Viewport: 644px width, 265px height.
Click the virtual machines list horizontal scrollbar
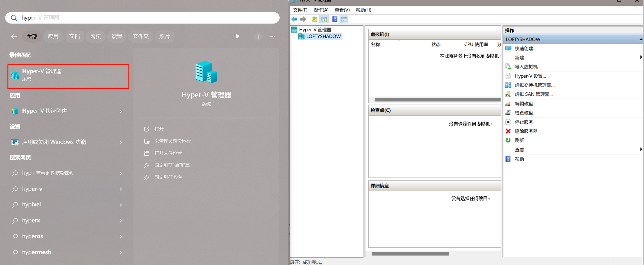437,100
